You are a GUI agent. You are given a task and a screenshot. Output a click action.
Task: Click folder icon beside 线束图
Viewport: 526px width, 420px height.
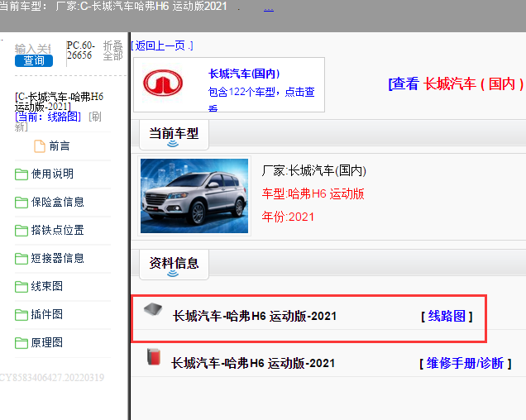22,287
